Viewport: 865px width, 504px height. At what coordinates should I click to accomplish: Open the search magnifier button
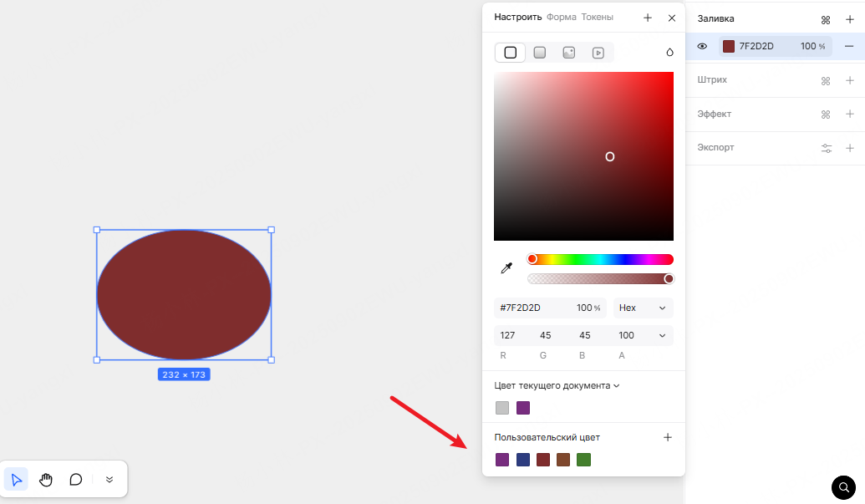point(844,486)
